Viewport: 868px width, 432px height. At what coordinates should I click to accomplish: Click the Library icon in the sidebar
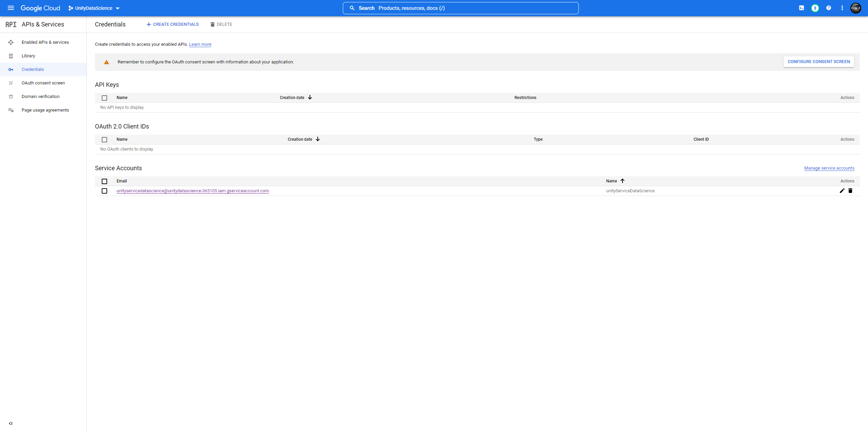tap(11, 56)
